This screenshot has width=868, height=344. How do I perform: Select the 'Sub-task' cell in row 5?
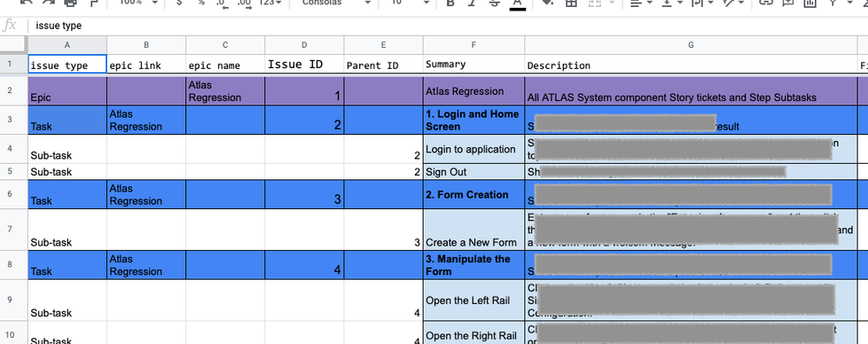click(67, 172)
